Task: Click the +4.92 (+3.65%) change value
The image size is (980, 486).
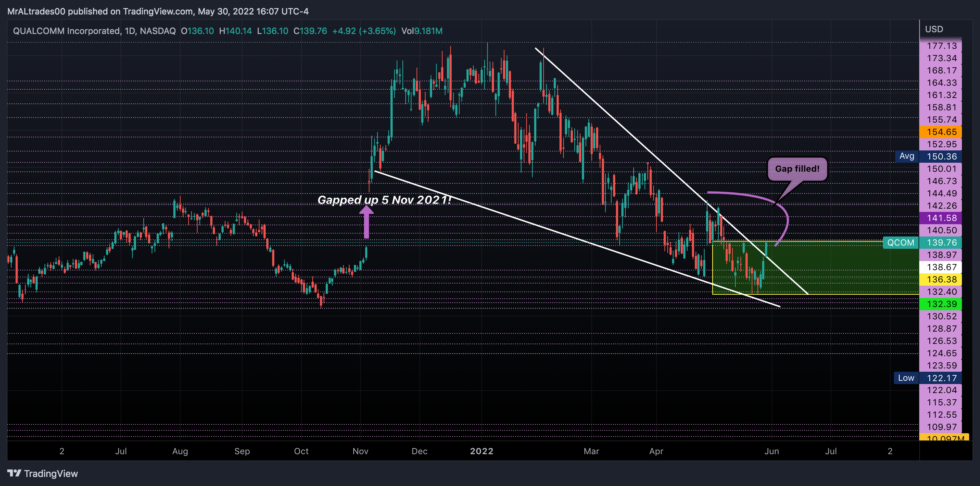Action: [364, 31]
